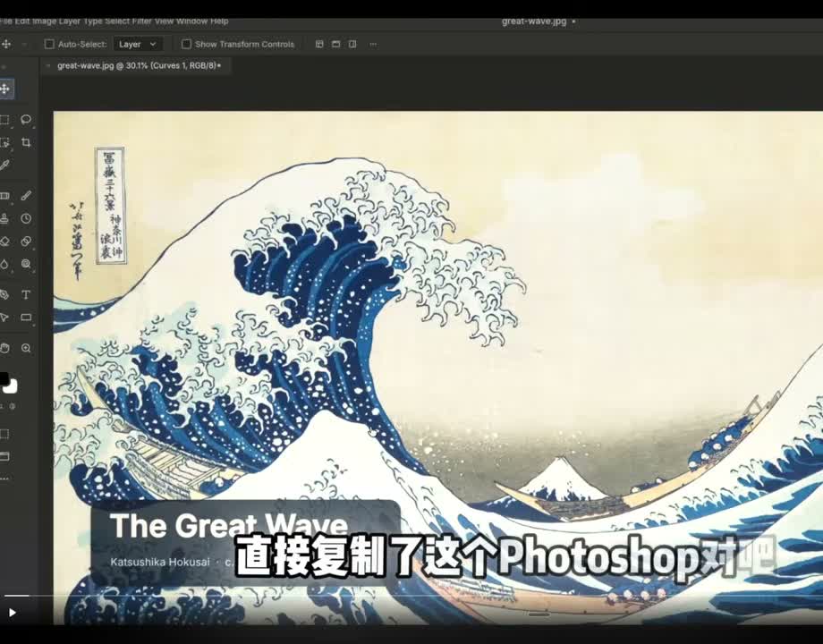The height and width of the screenshot is (644, 823).
Task: Select the Blur droplet tool
Action: click(x=4, y=264)
